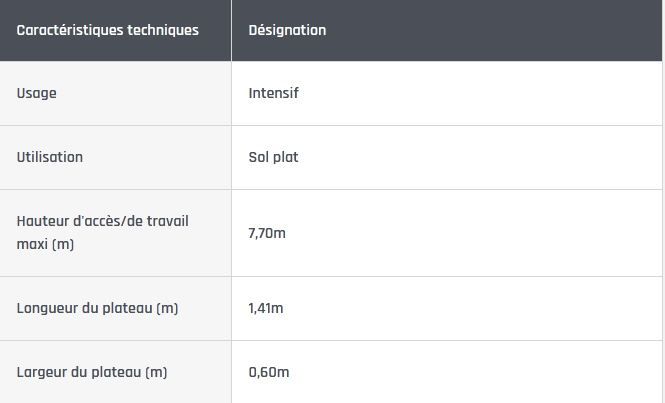Click the "Désignation" column header
665x403 pixels.
coord(287,30)
